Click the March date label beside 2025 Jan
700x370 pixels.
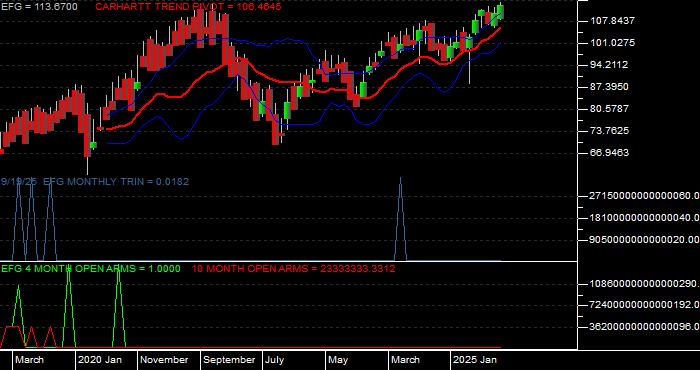coord(406,360)
